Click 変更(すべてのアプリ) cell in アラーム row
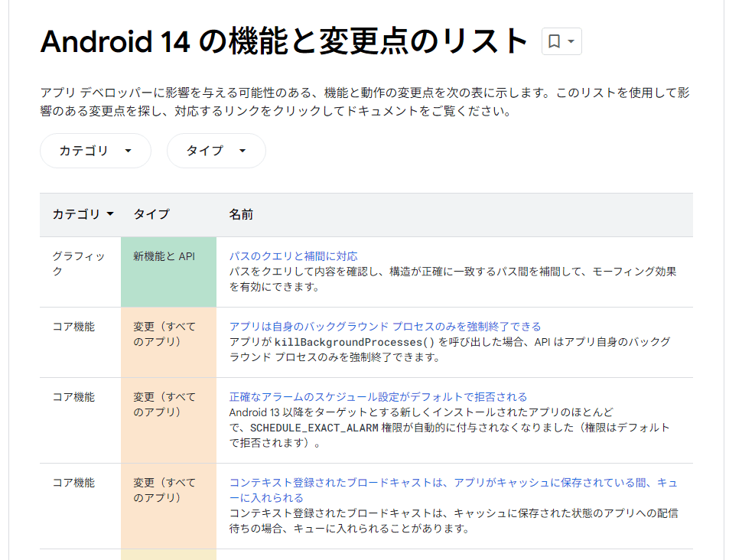 169,421
